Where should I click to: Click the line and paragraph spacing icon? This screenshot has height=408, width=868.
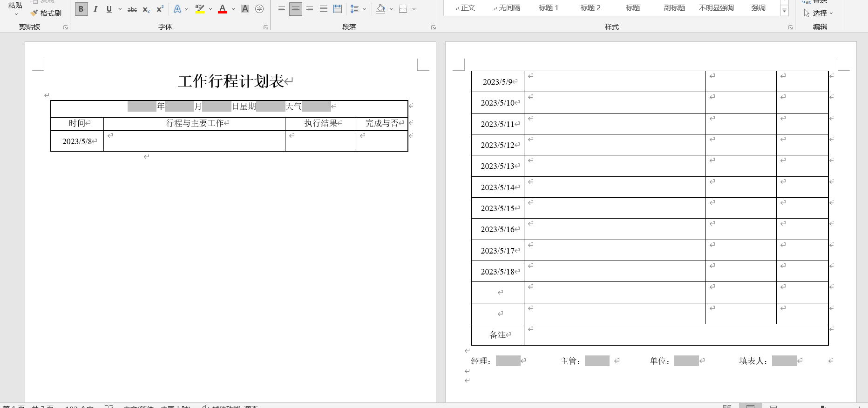click(x=355, y=9)
